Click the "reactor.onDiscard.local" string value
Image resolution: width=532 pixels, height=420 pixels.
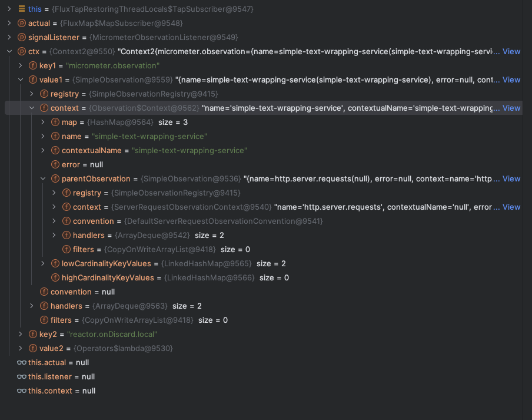click(112, 335)
